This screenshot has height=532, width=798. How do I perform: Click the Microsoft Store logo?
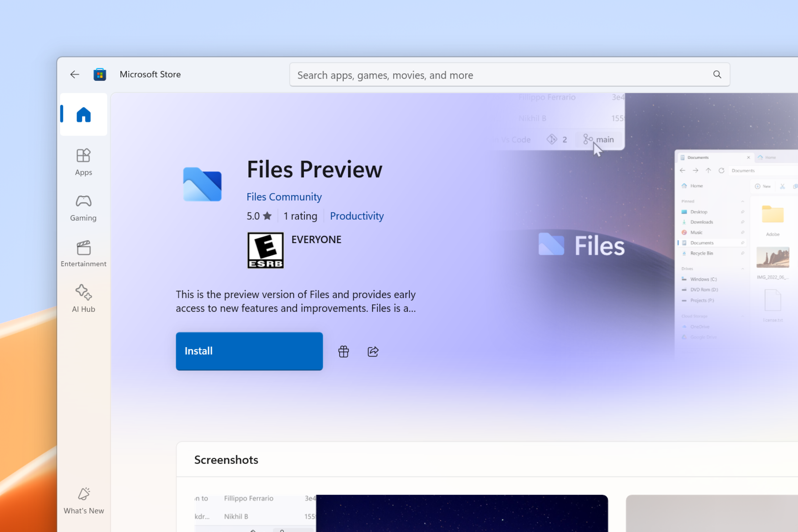(x=99, y=74)
